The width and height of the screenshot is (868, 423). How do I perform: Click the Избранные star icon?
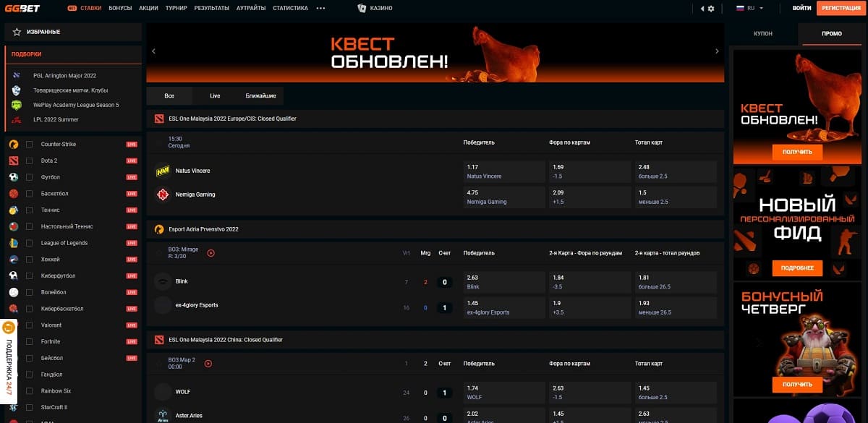17,32
